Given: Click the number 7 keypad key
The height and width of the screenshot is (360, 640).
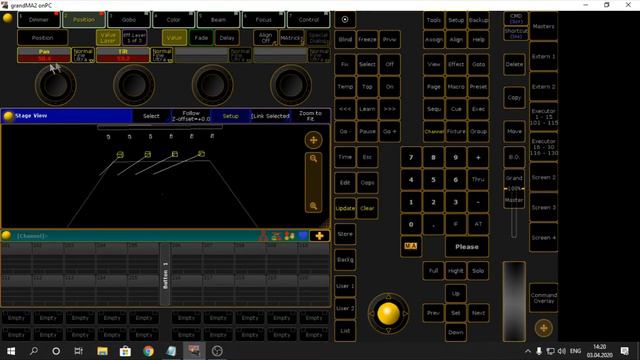Looking at the screenshot, I should [x=411, y=157].
